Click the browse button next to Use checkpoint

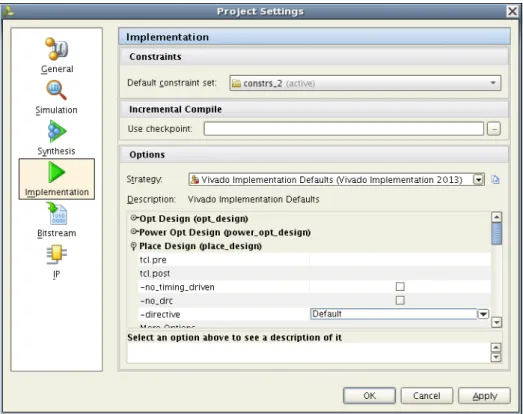[x=494, y=129]
